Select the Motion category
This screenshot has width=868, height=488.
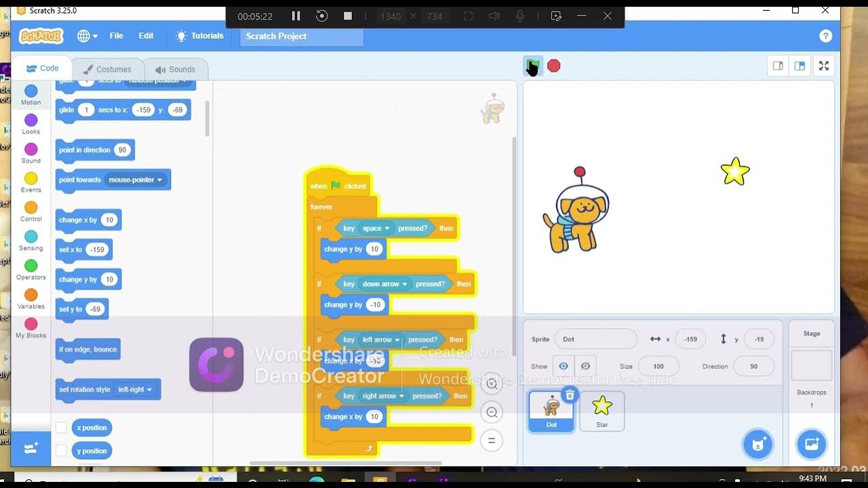(31, 96)
